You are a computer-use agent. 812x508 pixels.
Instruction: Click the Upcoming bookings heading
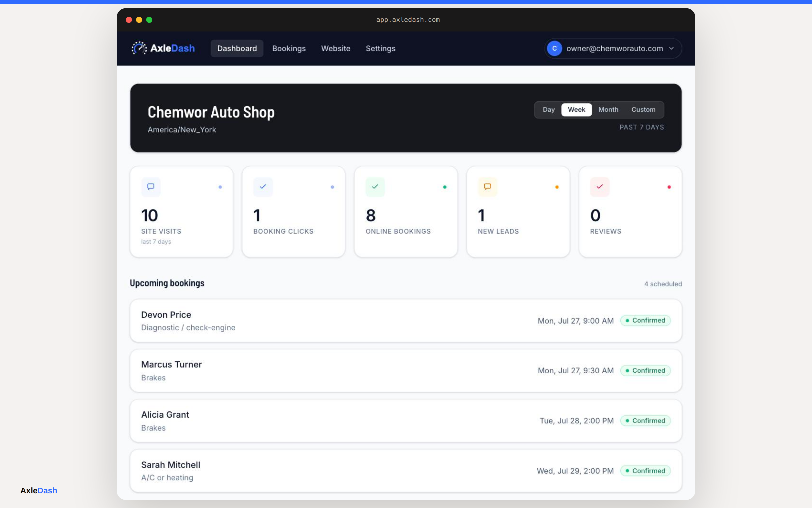[x=167, y=283]
